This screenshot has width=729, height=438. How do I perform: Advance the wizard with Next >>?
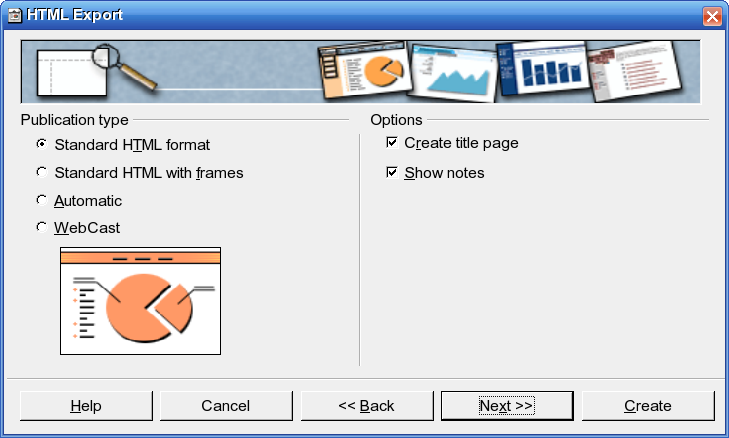coord(507,406)
